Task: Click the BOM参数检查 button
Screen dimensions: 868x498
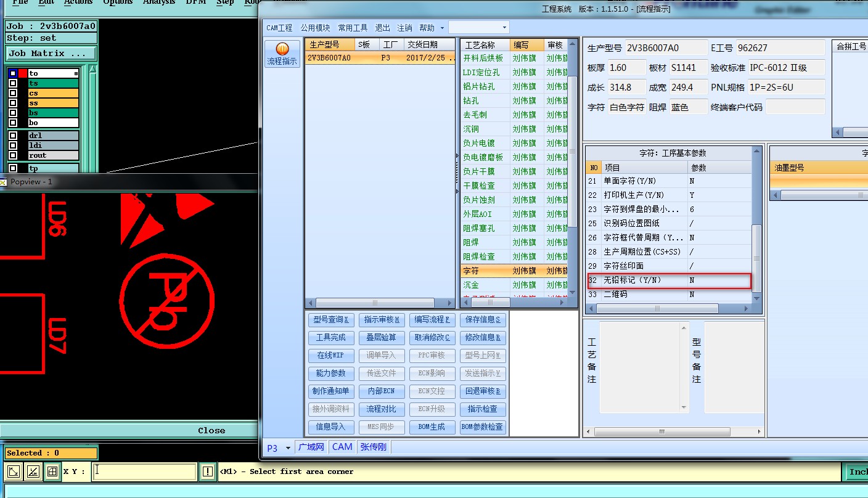Action: click(483, 427)
